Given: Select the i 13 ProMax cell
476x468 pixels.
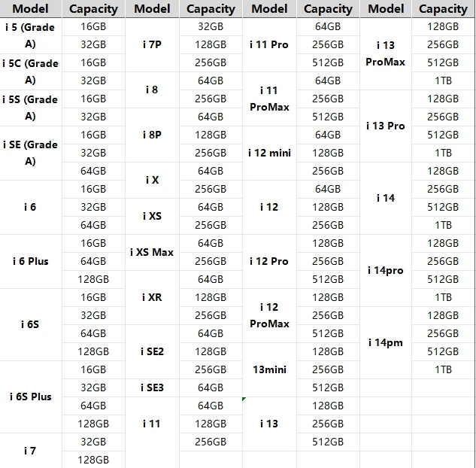Looking at the screenshot, I should click(386, 53).
